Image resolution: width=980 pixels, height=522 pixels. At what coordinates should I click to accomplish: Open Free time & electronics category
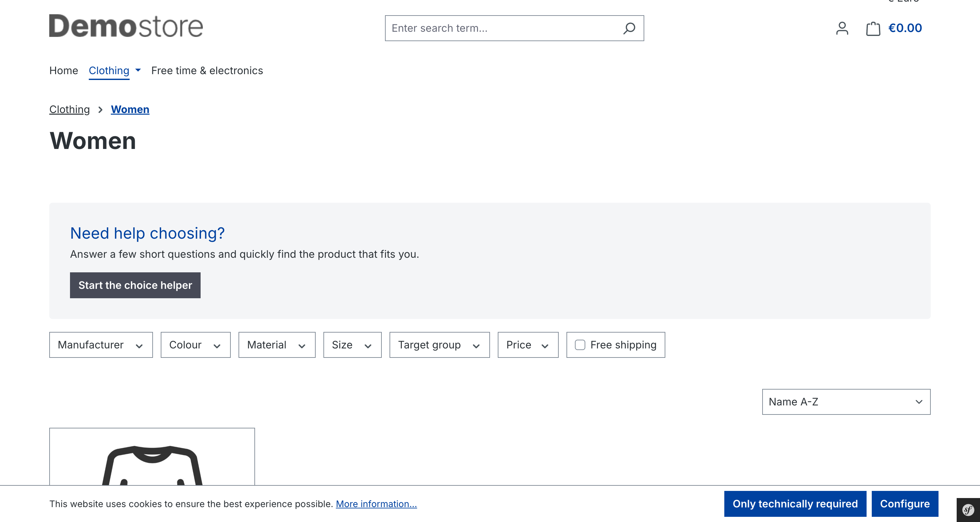click(207, 71)
